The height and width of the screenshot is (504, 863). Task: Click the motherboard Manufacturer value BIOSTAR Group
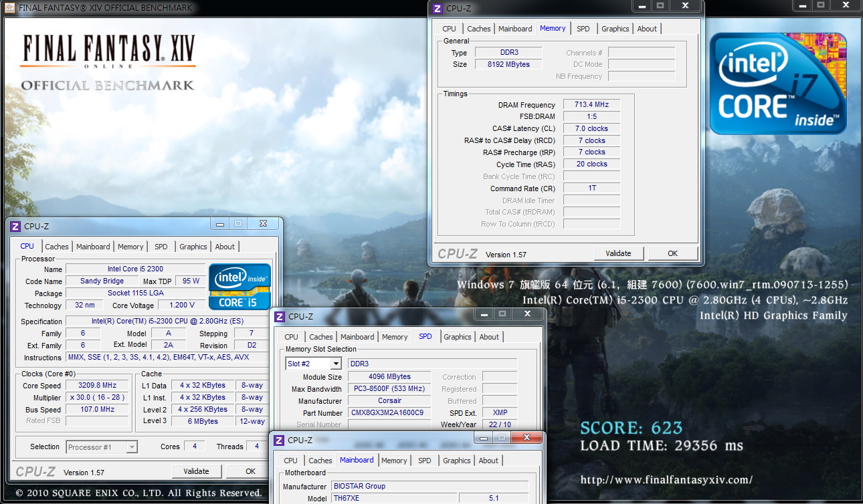pyautogui.click(x=429, y=487)
